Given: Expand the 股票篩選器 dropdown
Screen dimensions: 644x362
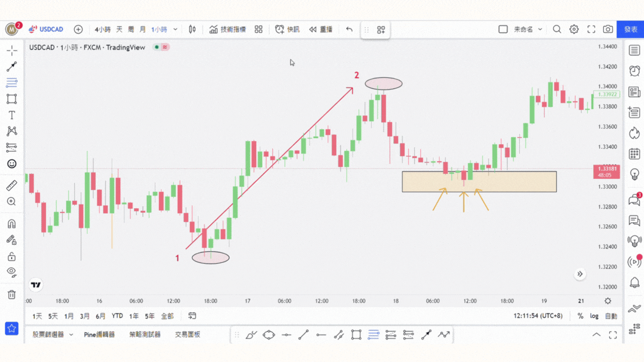Looking at the screenshot, I should pos(71,334).
